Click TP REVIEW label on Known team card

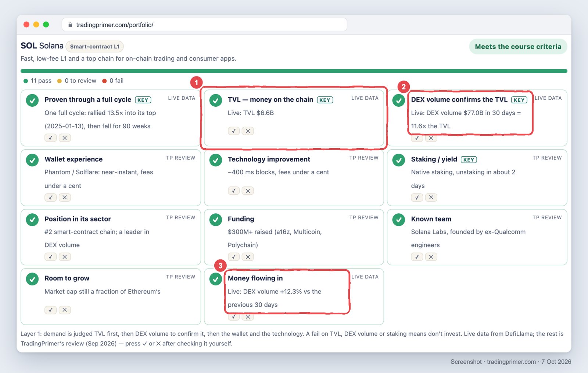click(x=547, y=217)
